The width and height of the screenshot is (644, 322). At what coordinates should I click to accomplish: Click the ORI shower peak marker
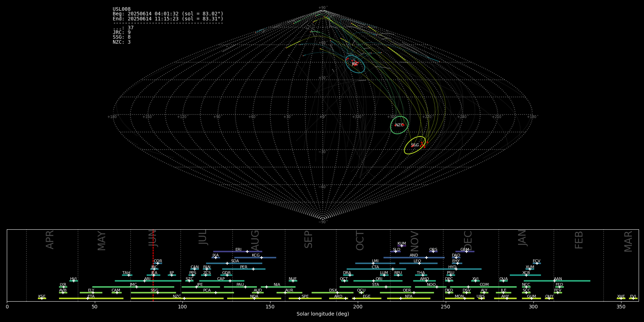(374, 281)
